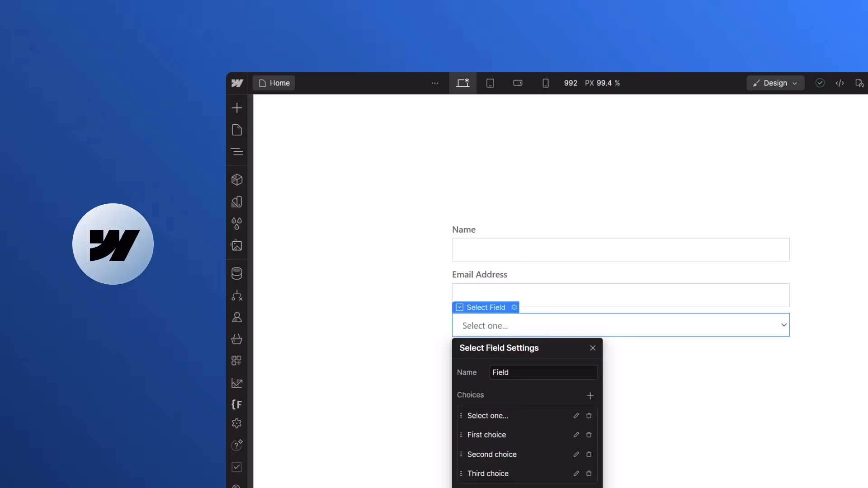Image resolution: width=868 pixels, height=488 pixels.
Task: Switch to mobile portrait breakpoint
Action: [x=545, y=83]
